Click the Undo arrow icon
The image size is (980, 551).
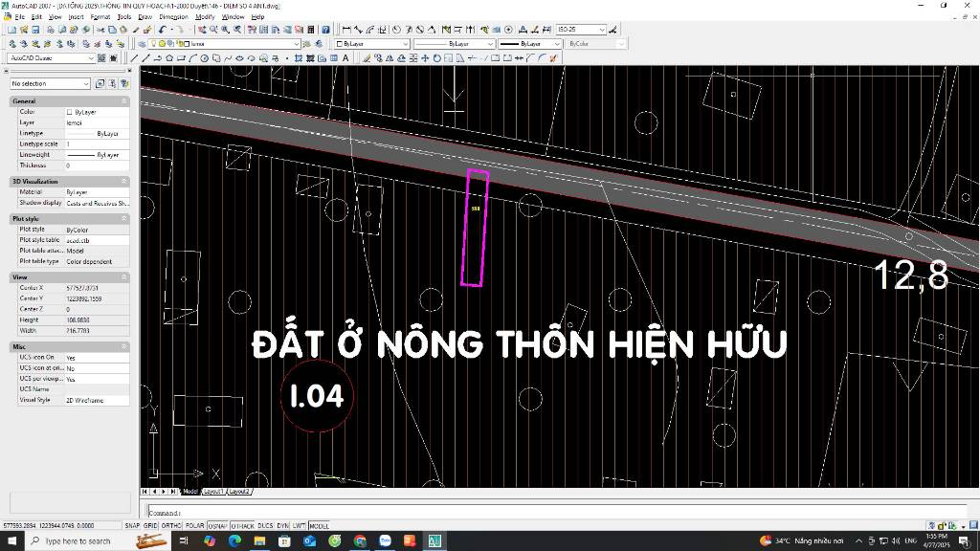click(163, 30)
